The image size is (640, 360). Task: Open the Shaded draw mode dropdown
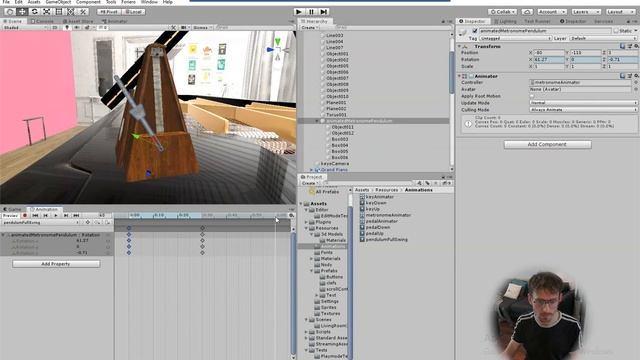click(x=24, y=28)
